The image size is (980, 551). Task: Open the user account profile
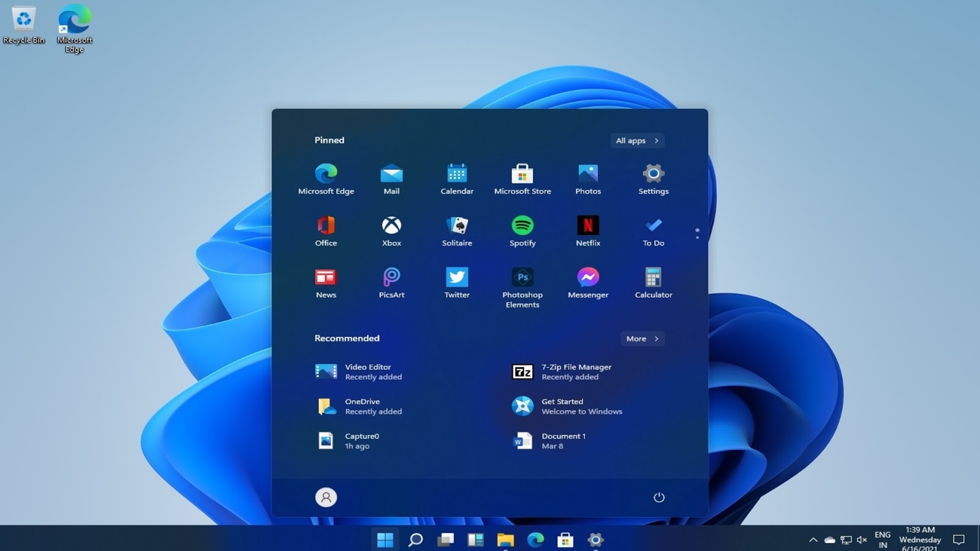click(326, 497)
